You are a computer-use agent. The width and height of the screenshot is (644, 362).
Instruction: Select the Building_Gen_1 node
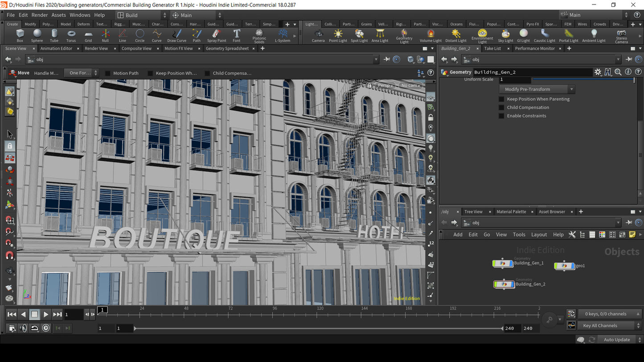coord(503,264)
